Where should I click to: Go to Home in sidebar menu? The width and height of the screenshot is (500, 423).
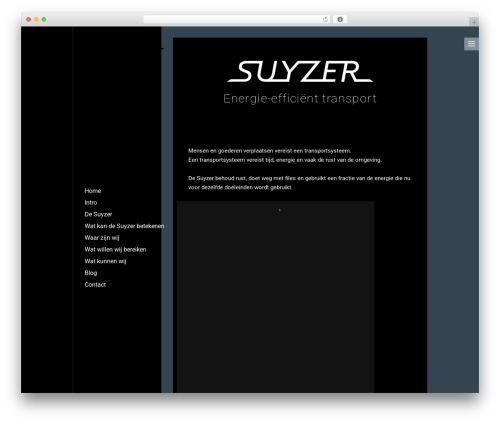pyautogui.click(x=93, y=191)
